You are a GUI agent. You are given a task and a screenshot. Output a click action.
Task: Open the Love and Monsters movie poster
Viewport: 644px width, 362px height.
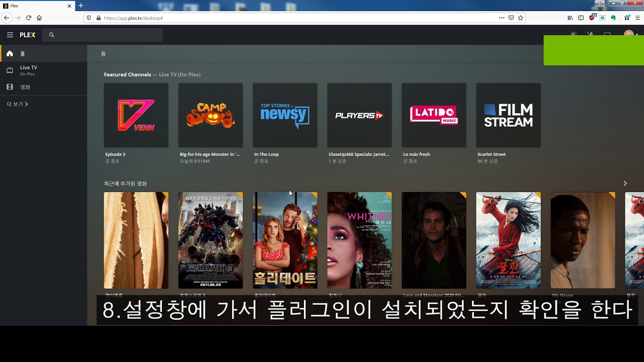pyautogui.click(x=434, y=240)
